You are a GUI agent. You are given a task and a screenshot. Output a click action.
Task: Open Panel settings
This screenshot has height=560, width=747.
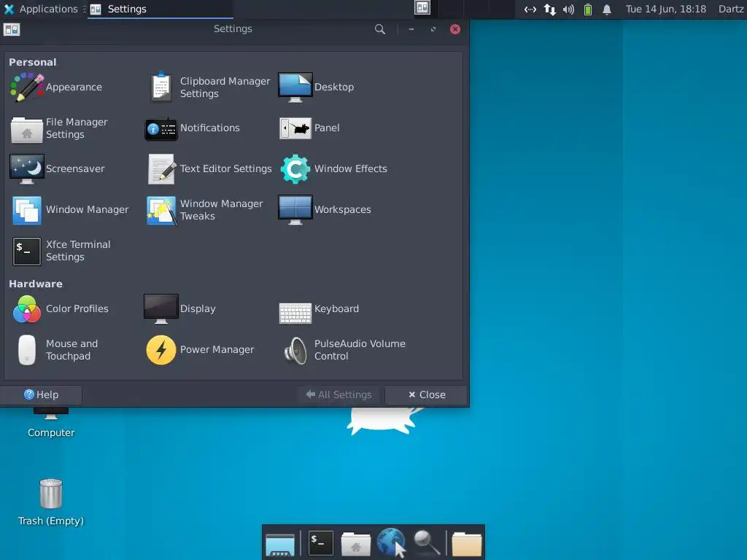tap(309, 128)
